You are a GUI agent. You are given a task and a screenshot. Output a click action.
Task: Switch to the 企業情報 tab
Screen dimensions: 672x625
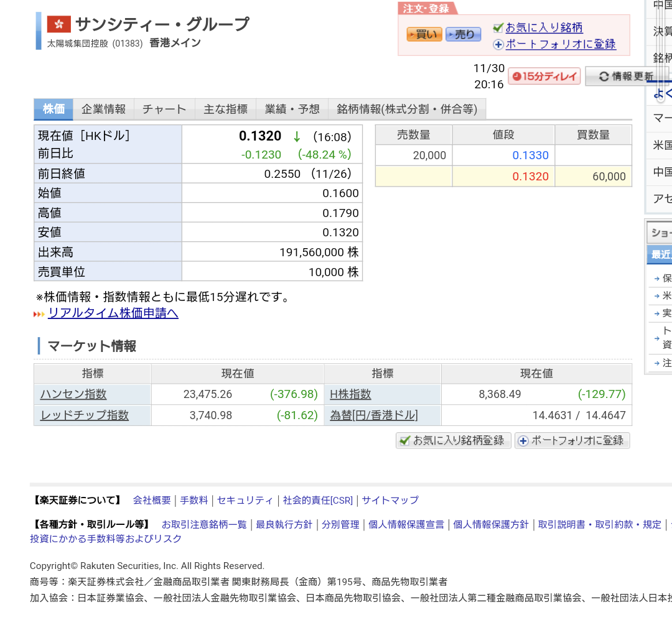[103, 109]
